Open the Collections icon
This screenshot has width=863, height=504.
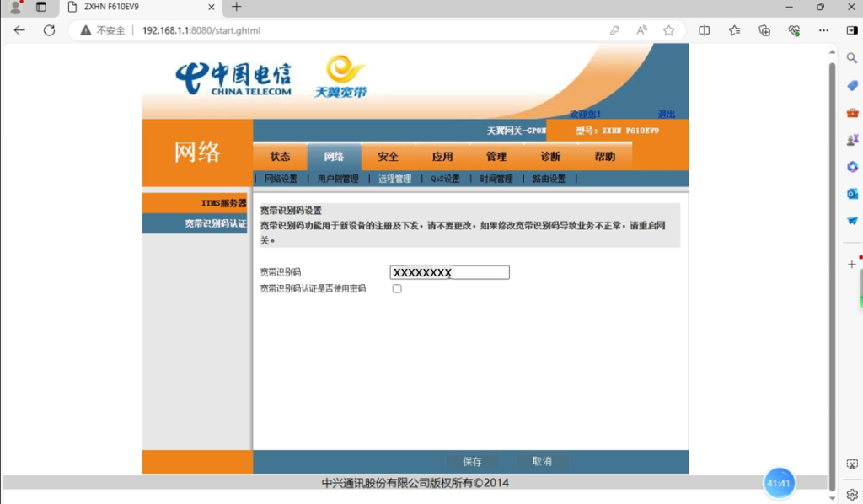click(764, 30)
